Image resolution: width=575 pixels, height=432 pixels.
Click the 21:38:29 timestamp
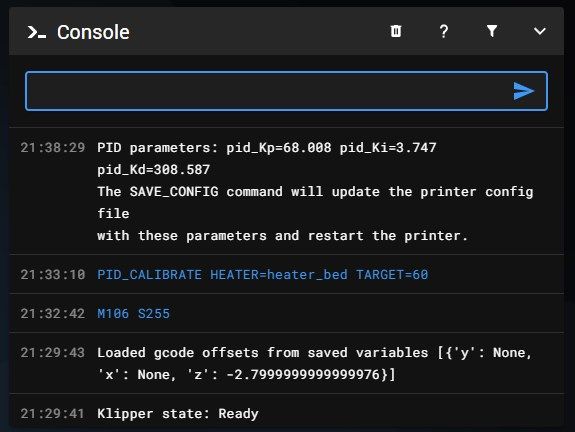tap(53, 148)
